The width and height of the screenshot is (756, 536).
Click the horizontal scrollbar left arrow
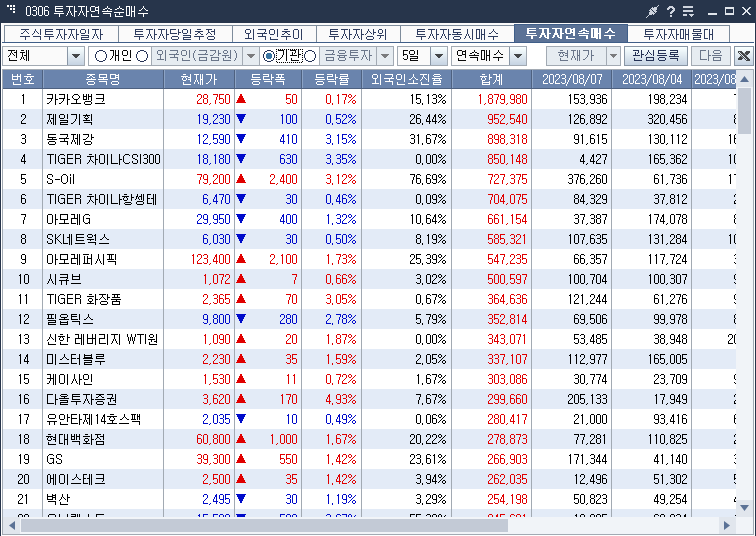(11, 525)
